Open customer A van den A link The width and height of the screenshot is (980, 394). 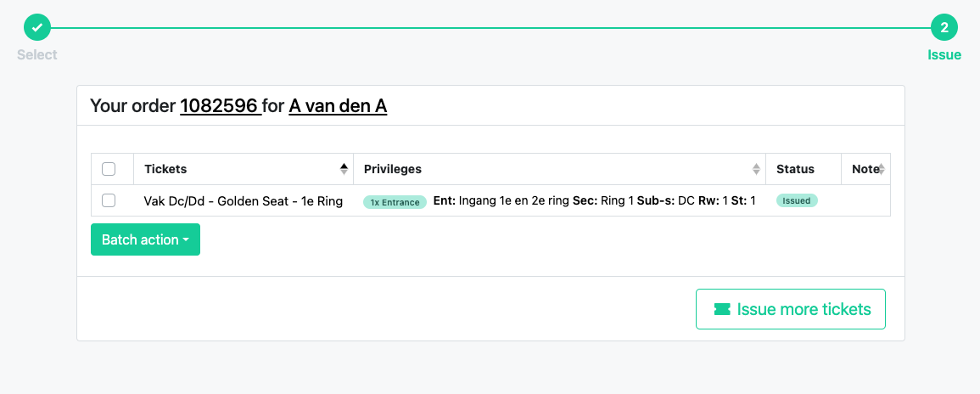[338, 105]
